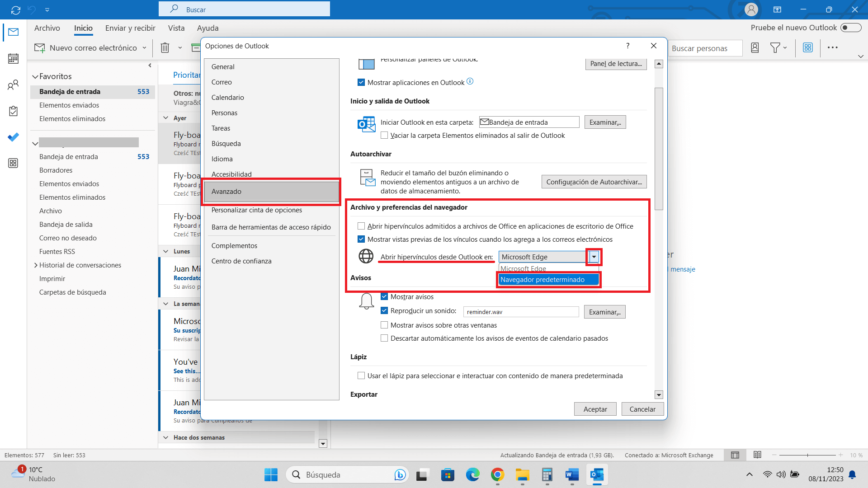The image size is (868, 488).
Task: Open the Tasks clipboard icon in the sidebar
Action: pyautogui.click(x=13, y=111)
